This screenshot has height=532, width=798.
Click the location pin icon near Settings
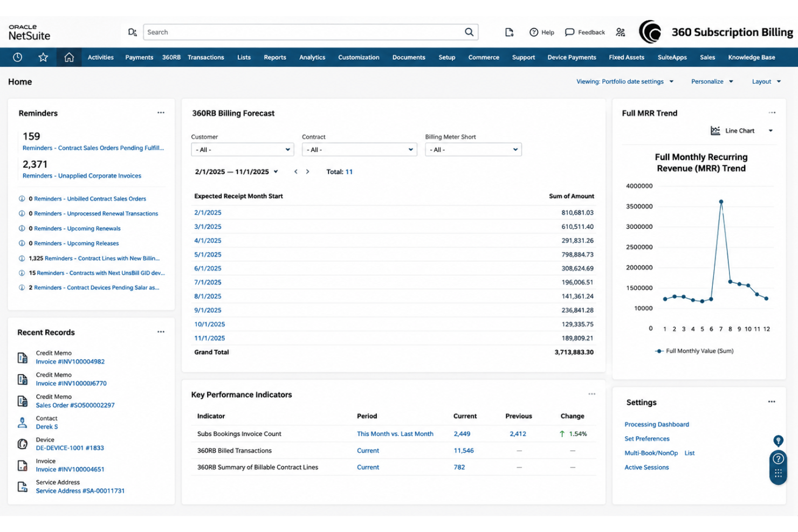coord(778,441)
